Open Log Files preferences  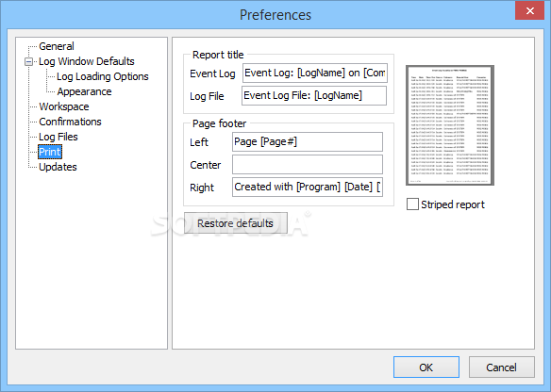[x=58, y=137]
